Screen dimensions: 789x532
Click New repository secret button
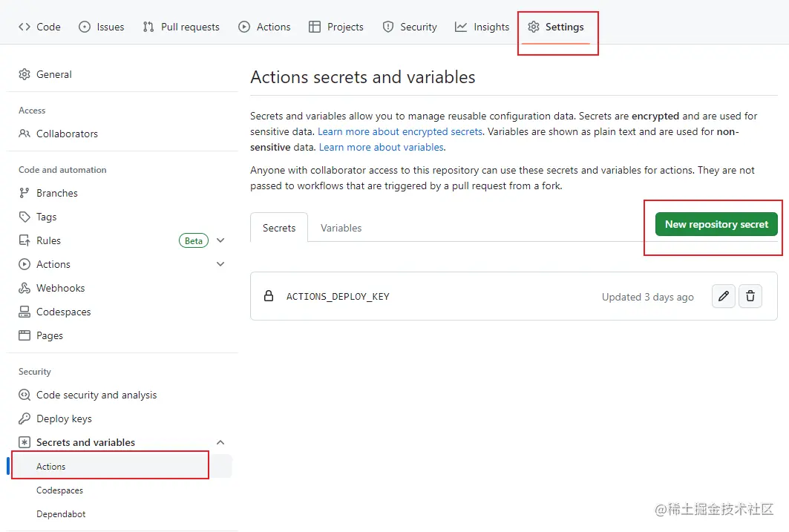(716, 224)
